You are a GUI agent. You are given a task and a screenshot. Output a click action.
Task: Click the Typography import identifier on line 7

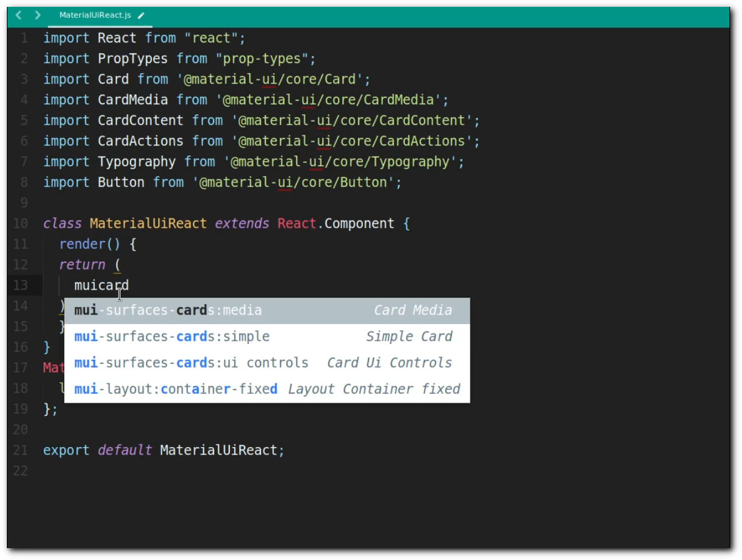point(136,162)
